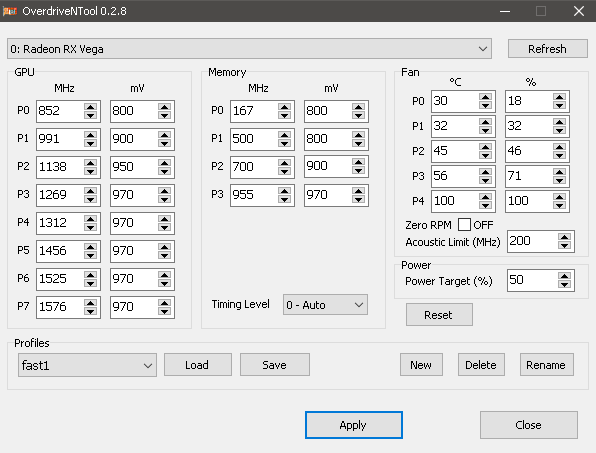Increase Memory P2 mV with up arrow
Screen dimensions: 596x453
[x=358, y=162]
